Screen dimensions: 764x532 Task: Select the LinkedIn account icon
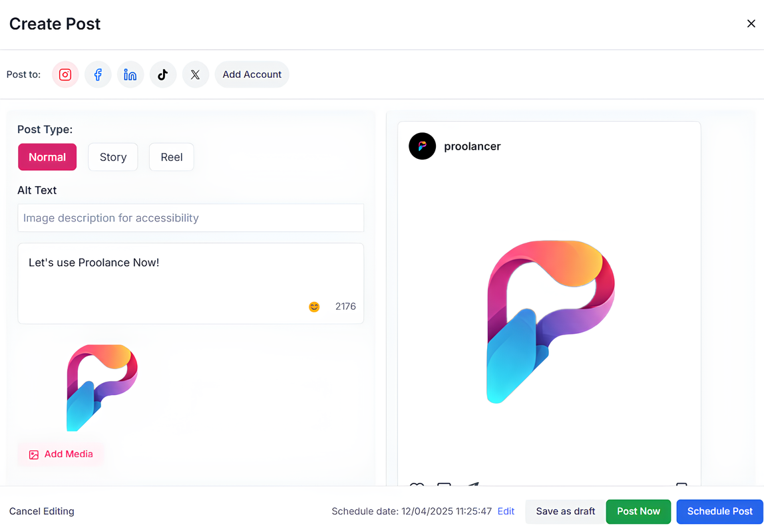(130, 74)
